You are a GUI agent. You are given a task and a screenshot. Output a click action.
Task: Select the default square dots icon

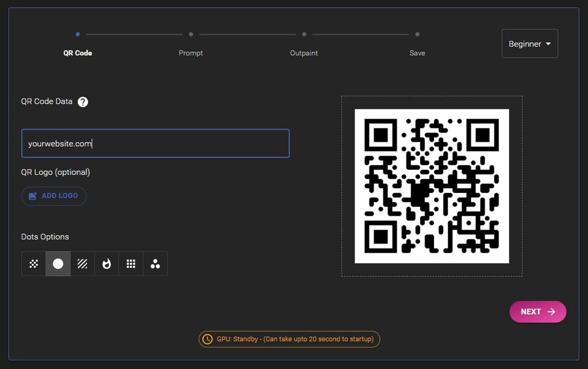tap(131, 264)
